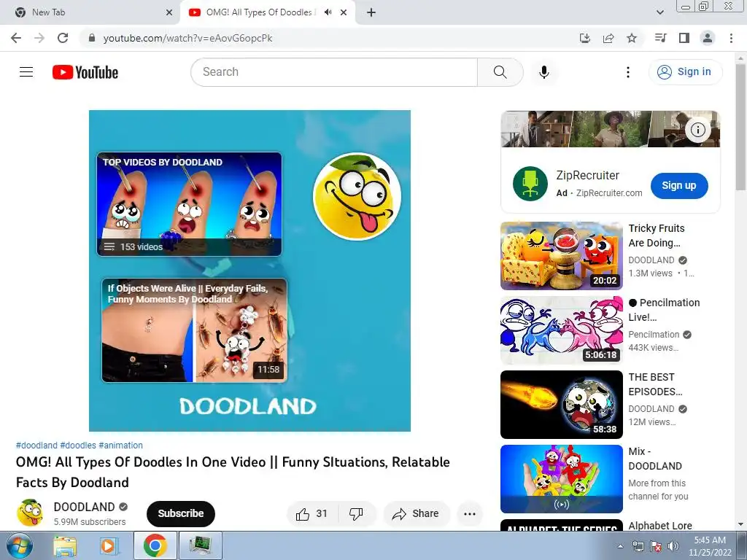Screen dimensions: 747x560
Task: Click ZipRecruiter Sign up button
Action: tap(679, 186)
